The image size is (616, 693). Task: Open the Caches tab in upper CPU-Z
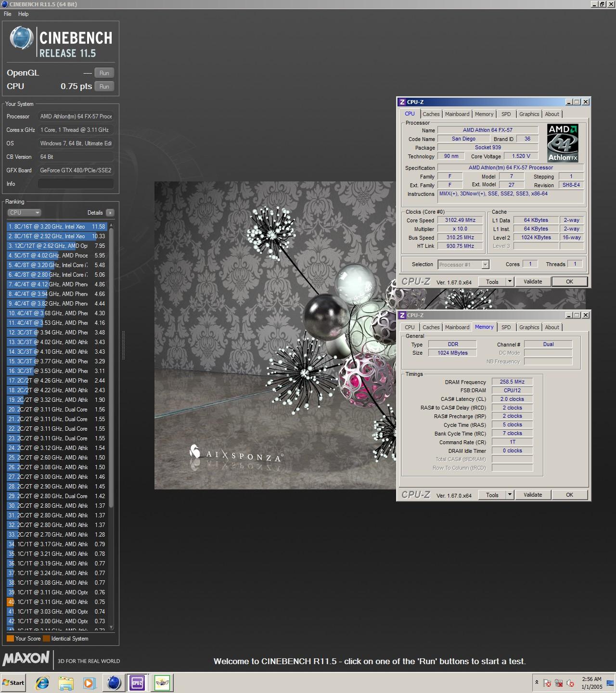pos(431,114)
